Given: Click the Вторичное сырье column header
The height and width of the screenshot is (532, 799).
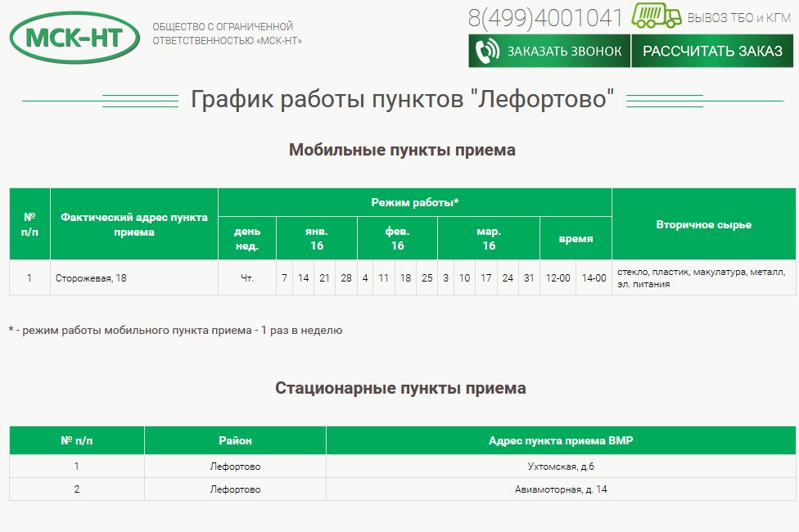Looking at the screenshot, I should (x=704, y=224).
